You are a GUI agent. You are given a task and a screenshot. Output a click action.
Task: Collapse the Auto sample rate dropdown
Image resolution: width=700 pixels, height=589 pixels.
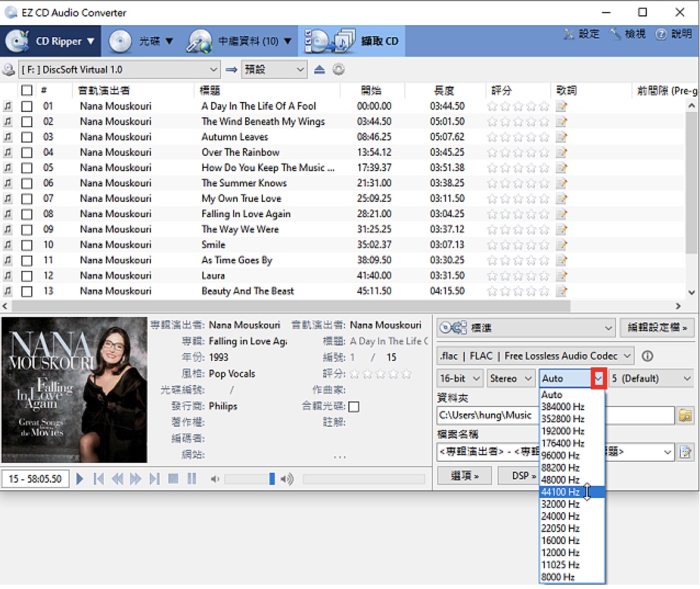(x=599, y=378)
